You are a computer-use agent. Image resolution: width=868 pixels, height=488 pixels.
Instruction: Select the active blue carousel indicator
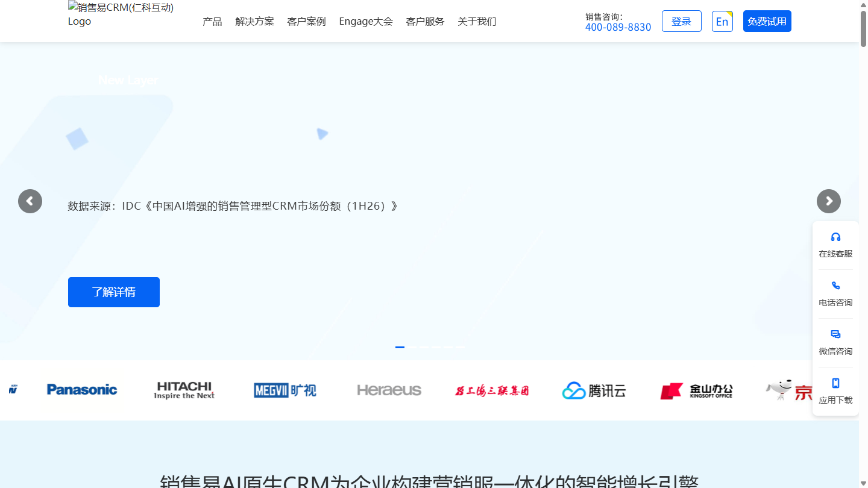tap(400, 347)
